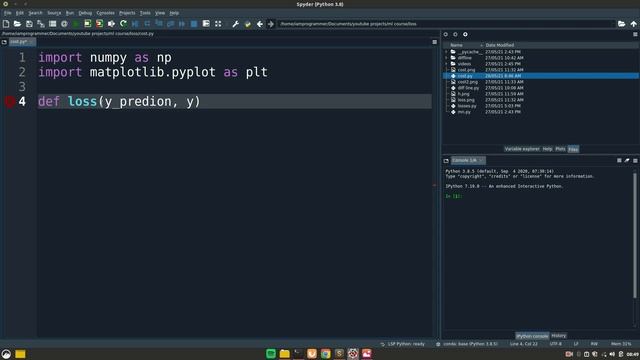Open Chrome from the taskbar
The image size is (640, 360).
pos(325,353)
